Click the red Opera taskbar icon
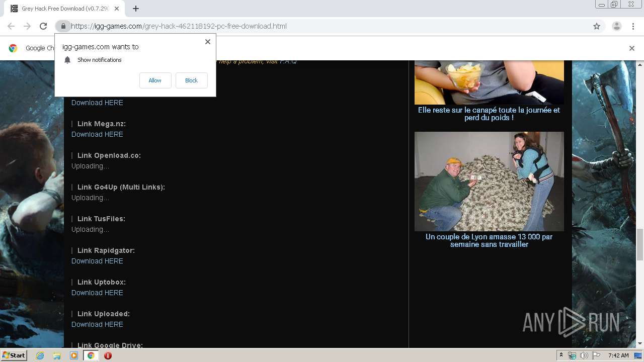Image resolution: width=644 pixels, height=362 pixels. tap(108, 355)
